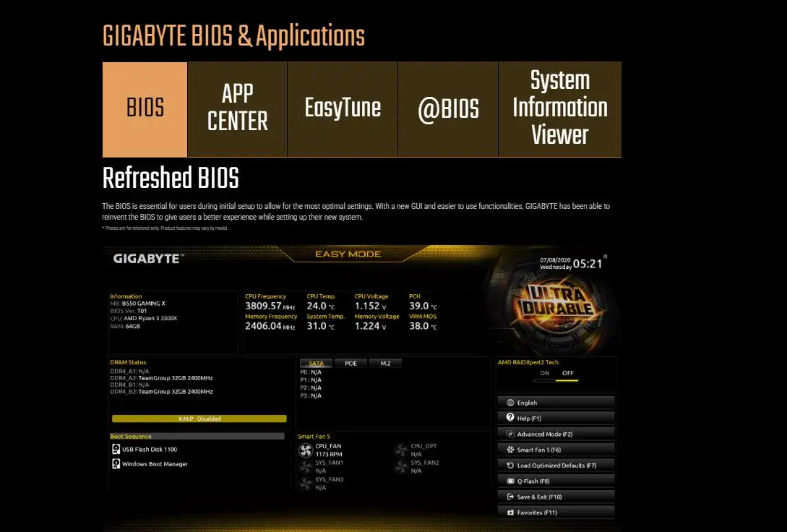The image size is (787, 532).
Task: Toggle the X.M.P. Disabled bar
Action: click(x=199, y=419)
